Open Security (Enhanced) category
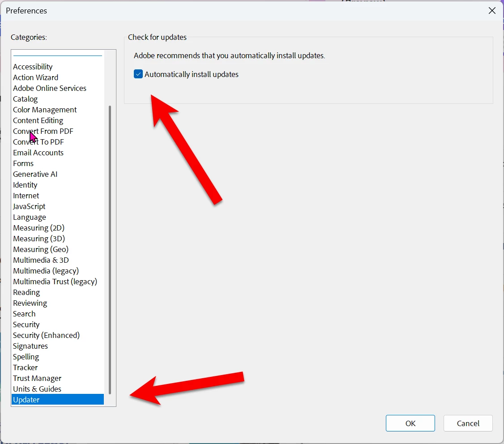This screenshot has height=444, width=504. (x=46, y=335)
